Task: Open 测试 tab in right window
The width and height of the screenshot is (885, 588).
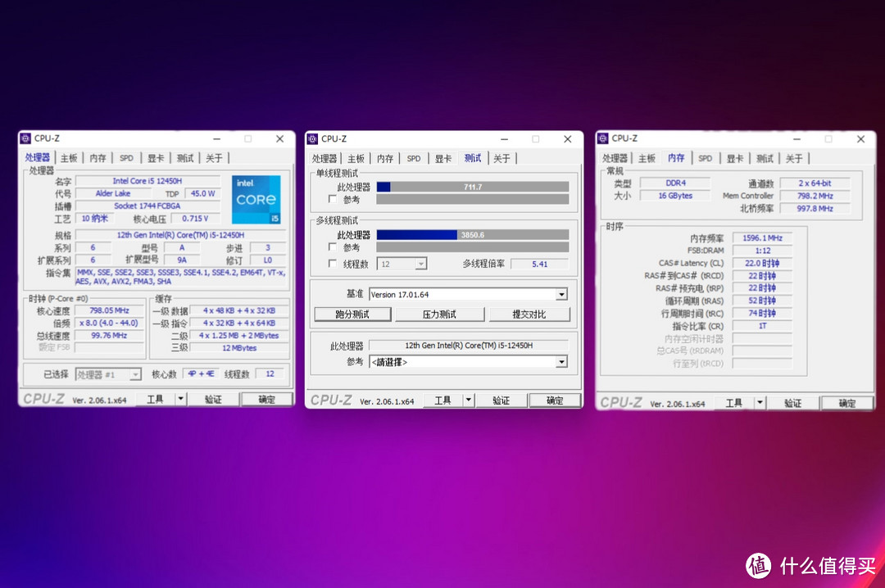Action: point(765,158)
